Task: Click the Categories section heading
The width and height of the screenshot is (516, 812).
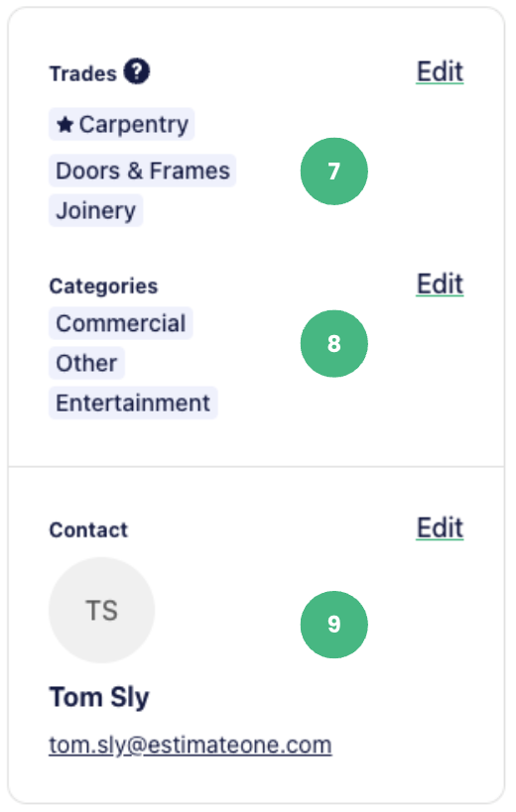Action: tap(103, 287)
